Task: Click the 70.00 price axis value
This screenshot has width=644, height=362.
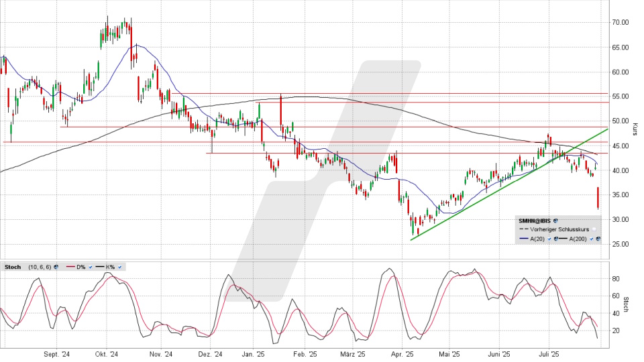Action: pos(620,22)
